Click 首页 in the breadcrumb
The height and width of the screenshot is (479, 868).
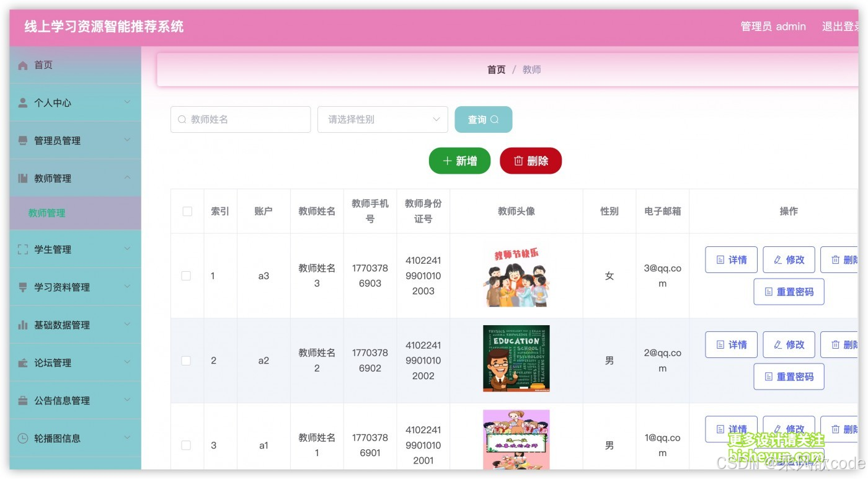click(496, 69)
